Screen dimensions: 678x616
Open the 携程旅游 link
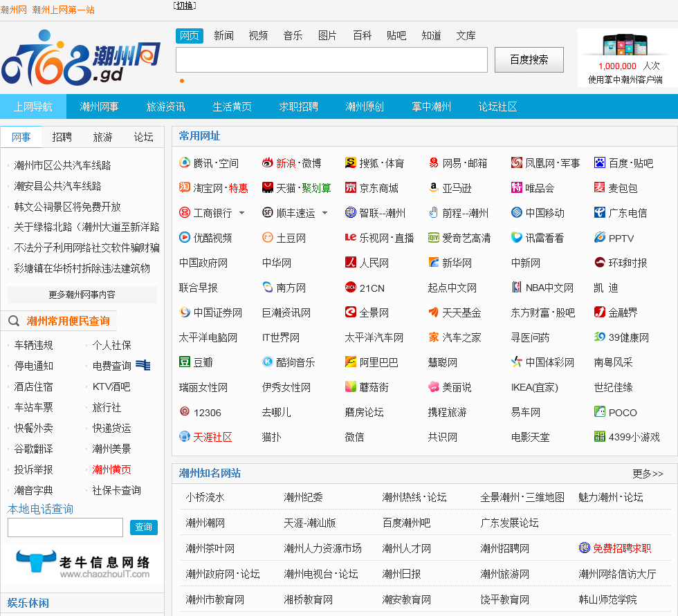tap(447, 412)
